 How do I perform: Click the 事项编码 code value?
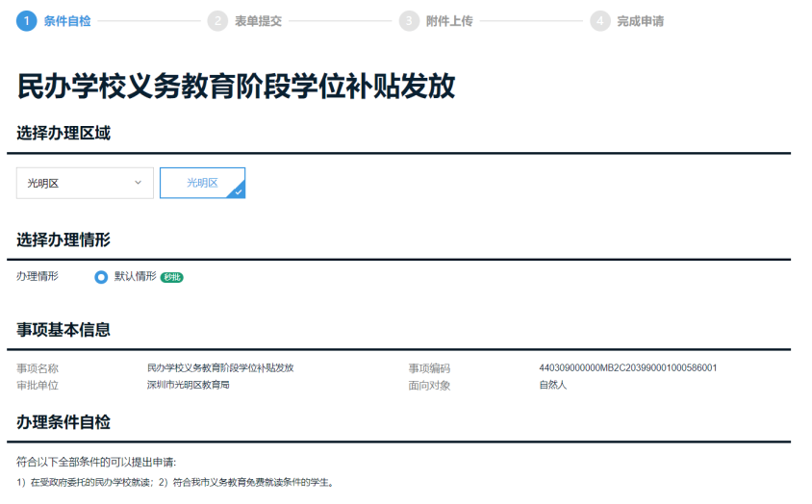point(628,367)
